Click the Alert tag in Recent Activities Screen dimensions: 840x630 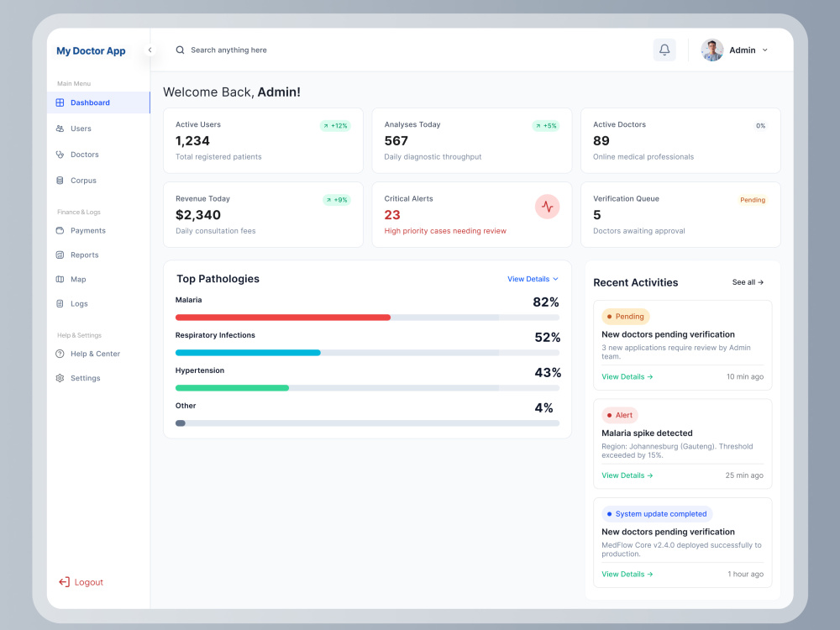[x=620, y=415]
